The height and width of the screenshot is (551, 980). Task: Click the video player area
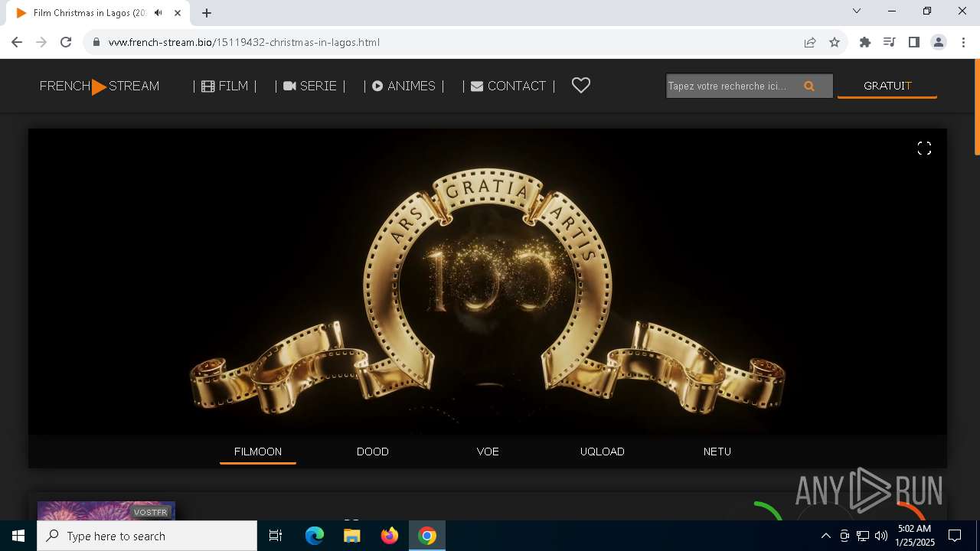click(x=488, y=282)
